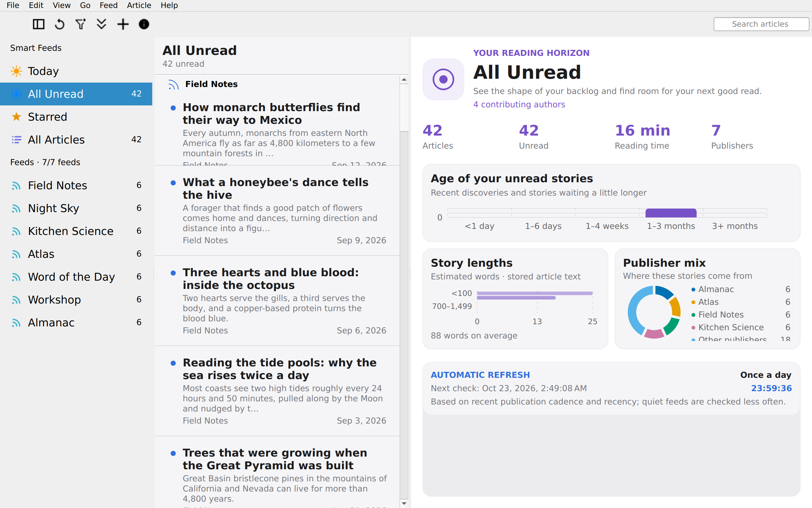This screenshot has width=812, height=508.
Task: Open the Help menu
Action: (x=169, y=5)
